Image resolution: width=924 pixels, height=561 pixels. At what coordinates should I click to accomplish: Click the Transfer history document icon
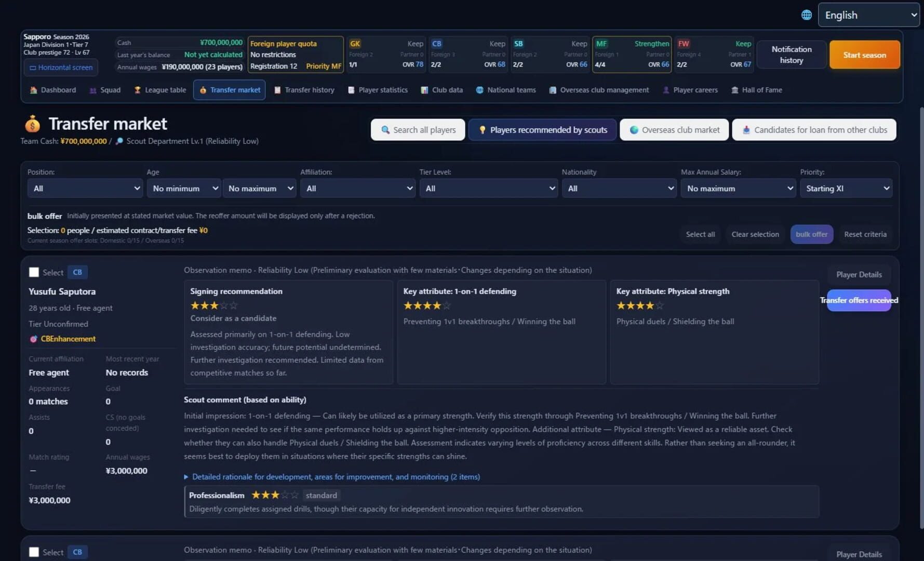pyautogui.click(x=277, y=90)
